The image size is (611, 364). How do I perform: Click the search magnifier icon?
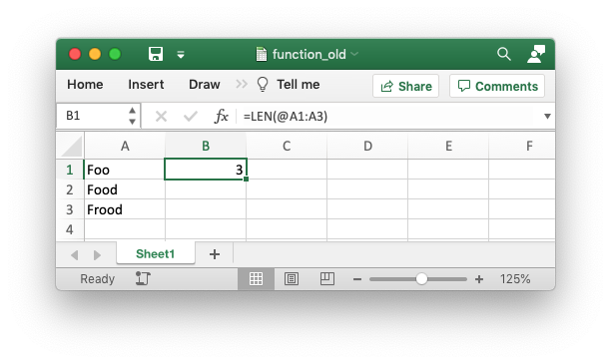[503, 54]
